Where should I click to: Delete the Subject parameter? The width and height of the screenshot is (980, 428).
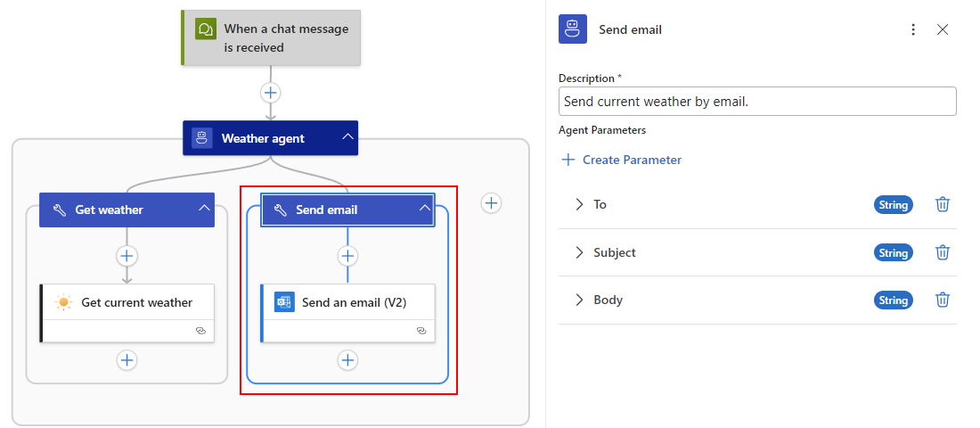(x=943, y=252)
